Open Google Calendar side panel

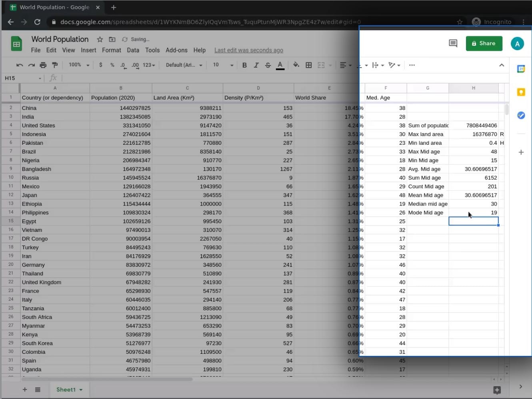pos(521,69)
